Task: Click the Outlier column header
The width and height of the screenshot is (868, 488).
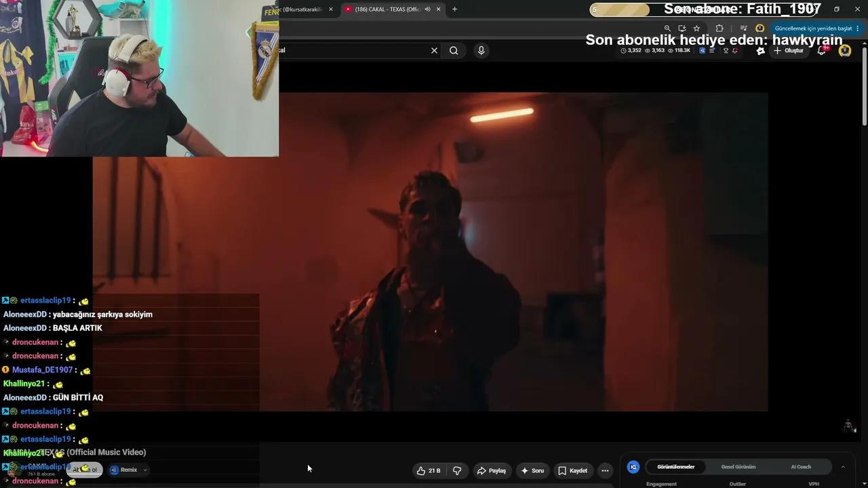Action: click(737, 484)
